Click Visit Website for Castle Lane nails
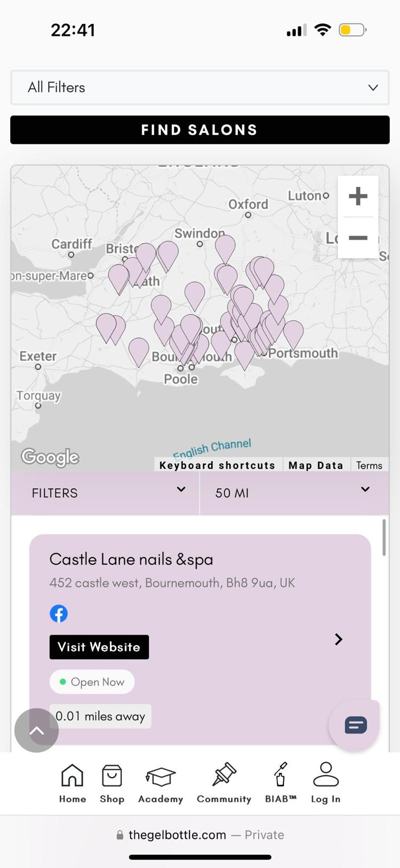The height and width of the screenshot is (868, 400). (99, 647)
